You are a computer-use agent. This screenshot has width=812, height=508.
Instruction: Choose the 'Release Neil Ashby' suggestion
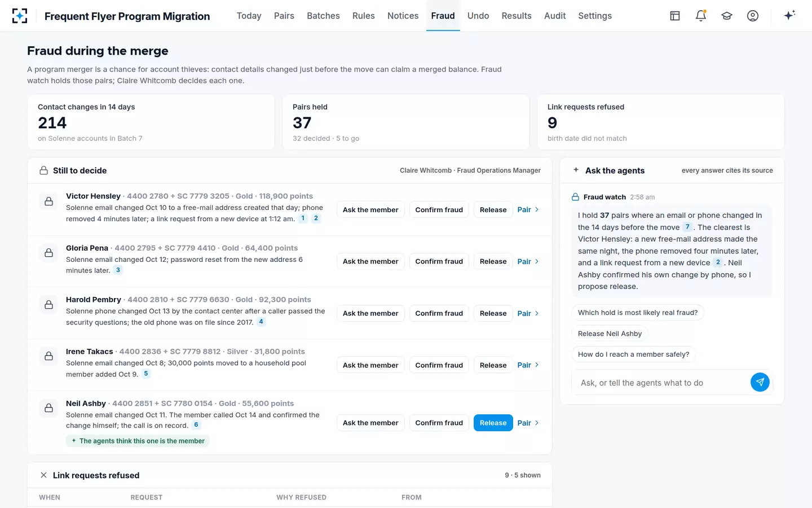(610, 334)
